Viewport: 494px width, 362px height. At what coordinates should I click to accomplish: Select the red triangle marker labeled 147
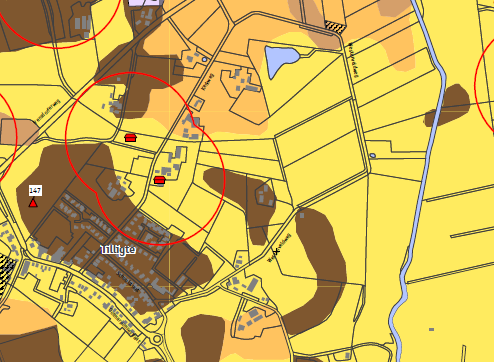[x=33, y=202]
